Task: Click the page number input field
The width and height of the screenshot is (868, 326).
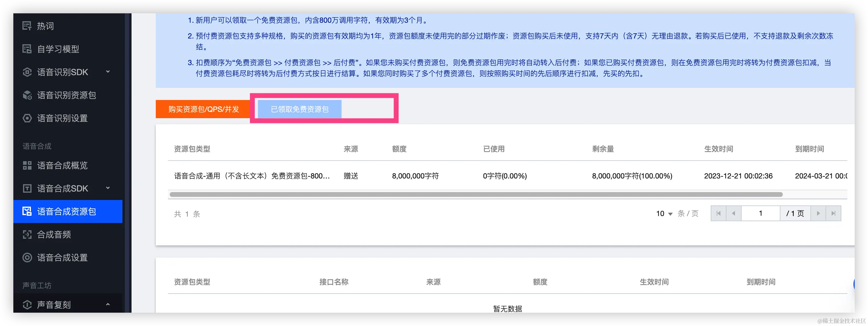Action: [x=760, y=213]
